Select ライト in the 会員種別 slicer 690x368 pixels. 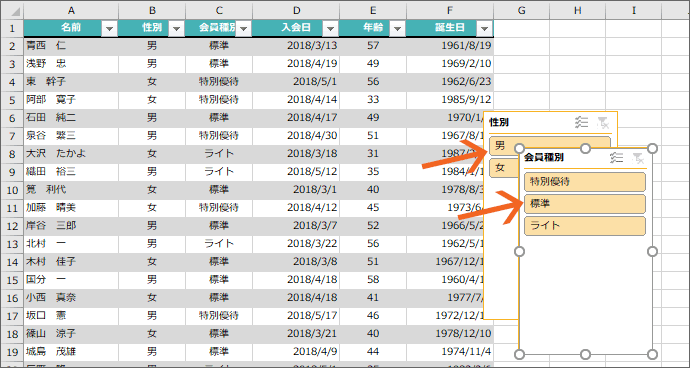(x=585, y=226)
